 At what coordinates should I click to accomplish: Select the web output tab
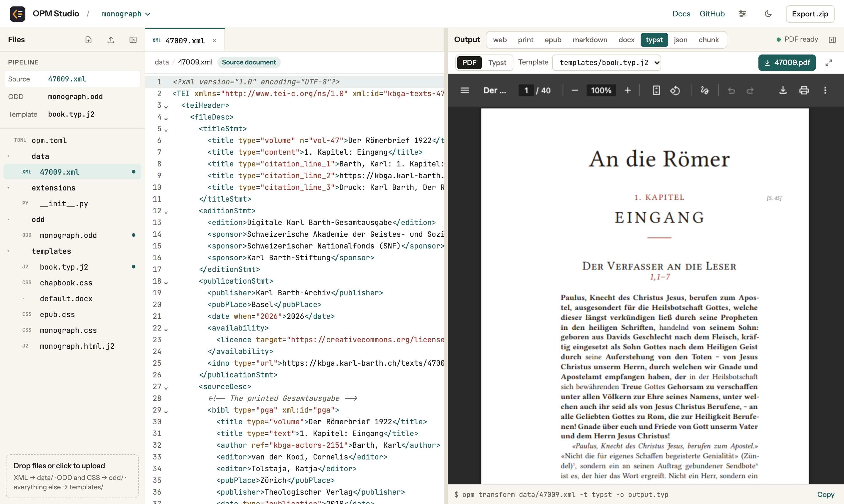(500, 40)
